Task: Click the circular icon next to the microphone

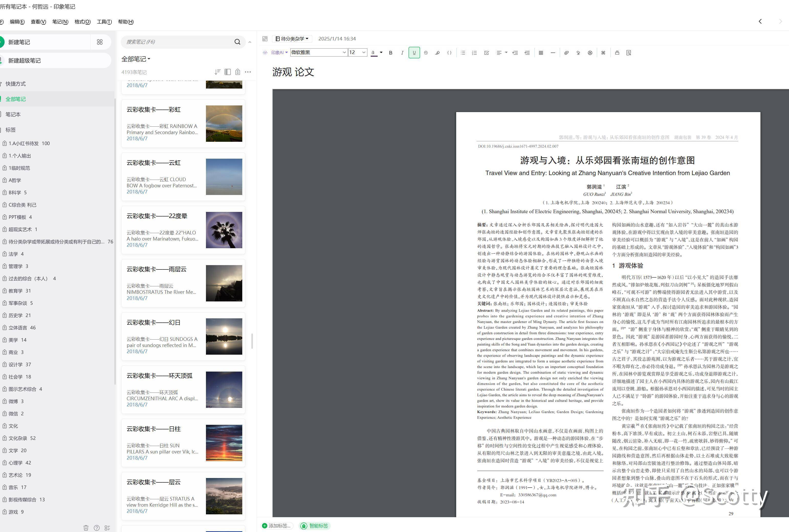Action: (x=590, y=53)
